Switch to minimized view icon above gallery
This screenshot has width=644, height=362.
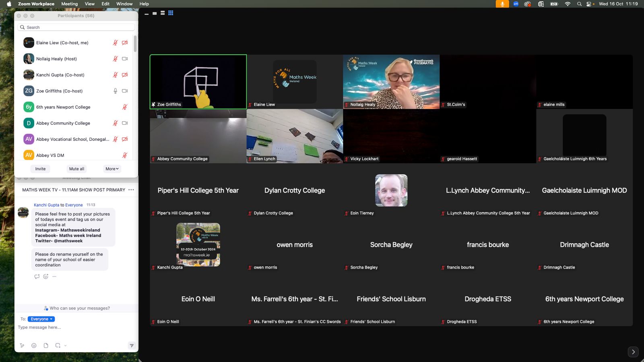coord(147,13)
